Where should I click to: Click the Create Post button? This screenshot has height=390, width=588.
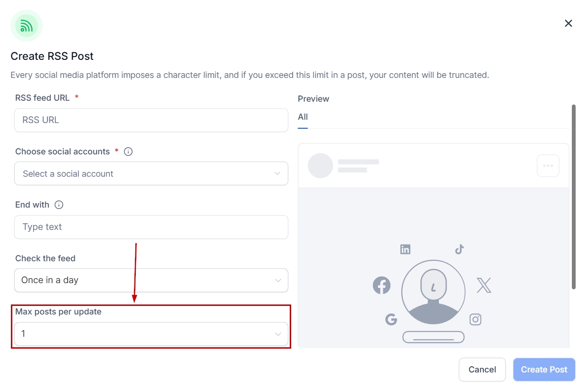pos(544,370)
